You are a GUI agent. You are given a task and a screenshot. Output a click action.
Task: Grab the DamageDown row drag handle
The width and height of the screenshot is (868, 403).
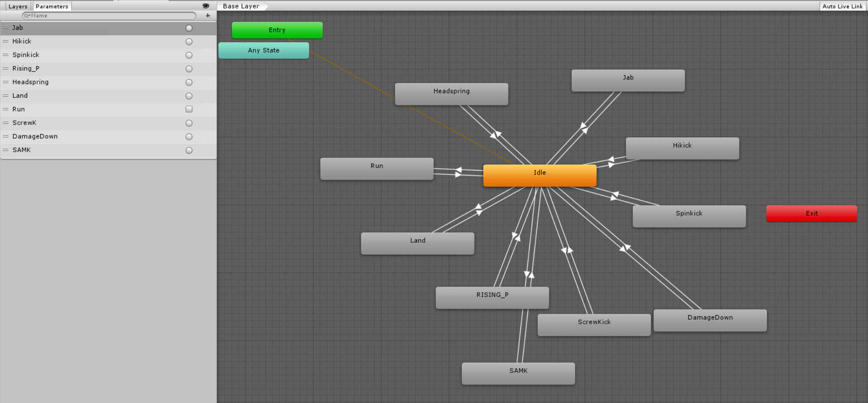[x=6, y=136]
